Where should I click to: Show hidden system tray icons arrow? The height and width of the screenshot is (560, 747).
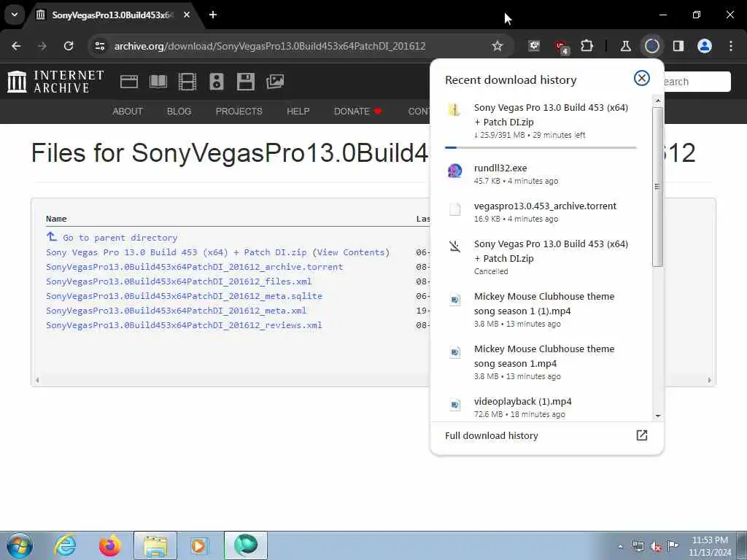620,547
